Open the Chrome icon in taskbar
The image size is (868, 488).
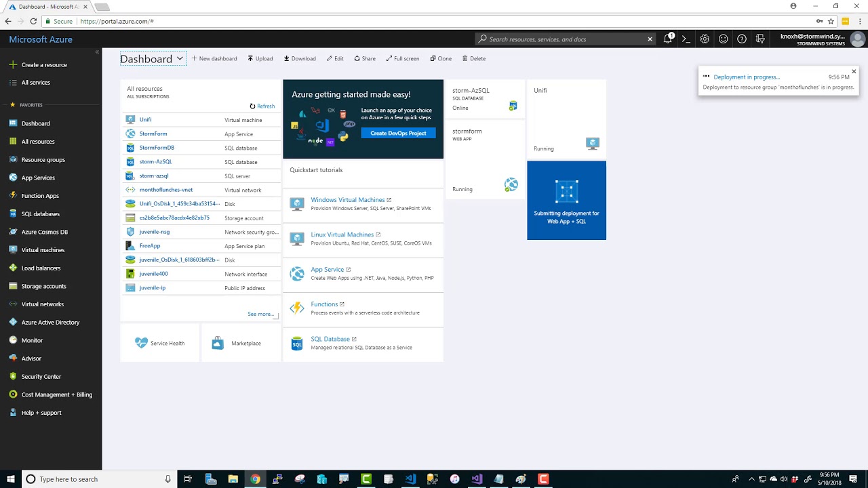(x=255, y=479)
